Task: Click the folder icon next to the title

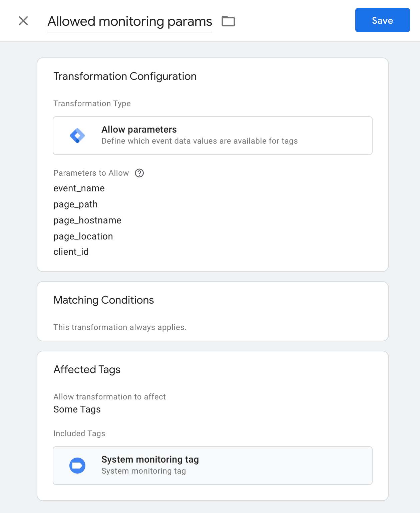Action: coord(228,21)
